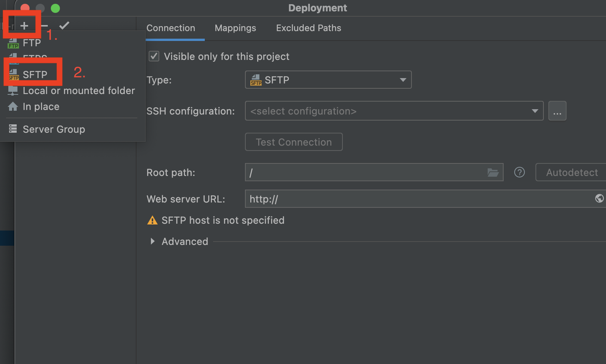Click the ellipsis button beside SSH configuration
Image resolution: width=606 pixels, height=364 pixels.
[x=557, y=111]
